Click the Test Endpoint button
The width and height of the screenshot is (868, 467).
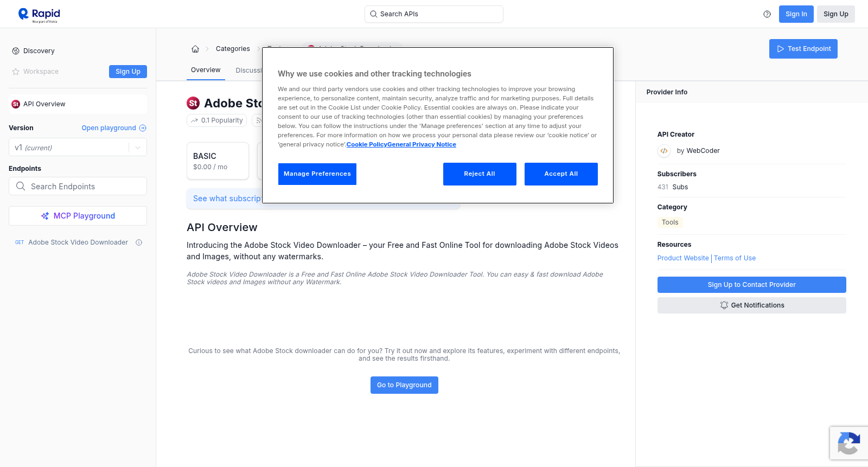click(x=803, y=49)
